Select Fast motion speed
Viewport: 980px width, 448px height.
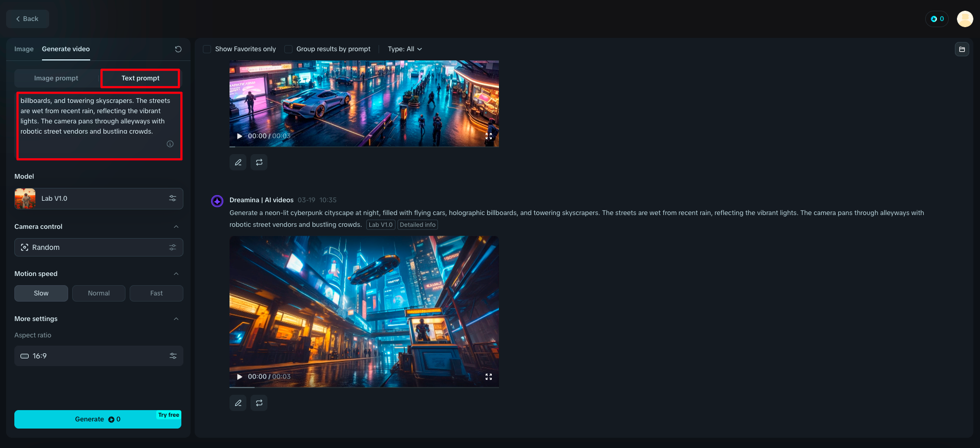coord(156,293)
